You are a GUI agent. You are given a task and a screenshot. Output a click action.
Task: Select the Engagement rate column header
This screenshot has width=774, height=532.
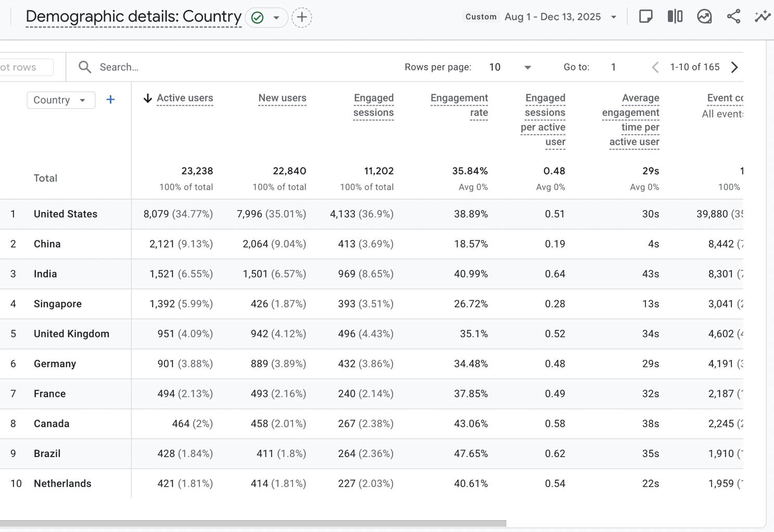(x=459, y=105)
